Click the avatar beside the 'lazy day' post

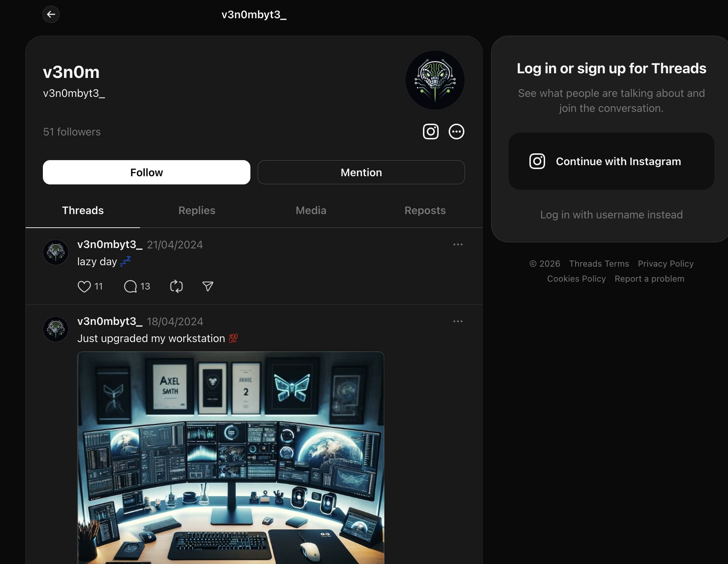point(56,252)
